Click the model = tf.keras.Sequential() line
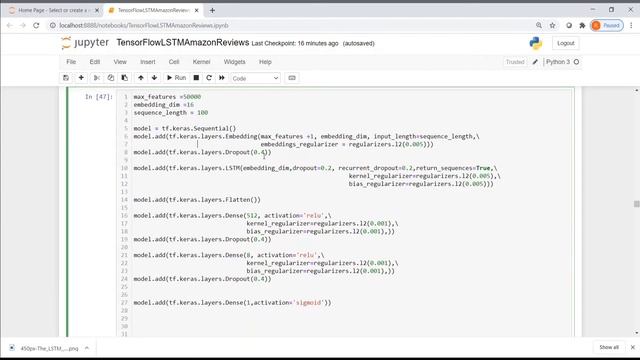The height and width of the screenshot is (360, 640). 184,129
